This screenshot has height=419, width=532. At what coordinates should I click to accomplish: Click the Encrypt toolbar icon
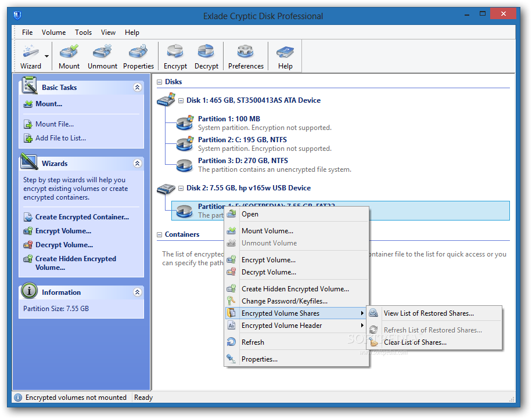tap(175, 57)
